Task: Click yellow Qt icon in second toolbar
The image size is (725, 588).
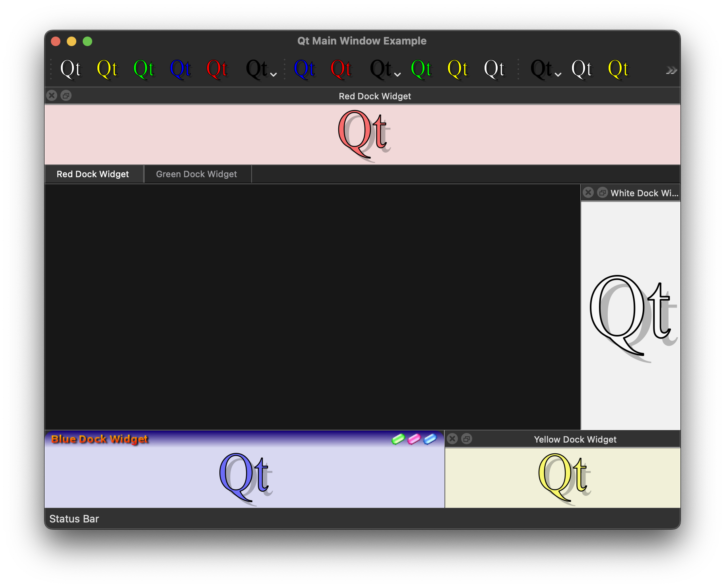Action: click(x=458, y=69)
